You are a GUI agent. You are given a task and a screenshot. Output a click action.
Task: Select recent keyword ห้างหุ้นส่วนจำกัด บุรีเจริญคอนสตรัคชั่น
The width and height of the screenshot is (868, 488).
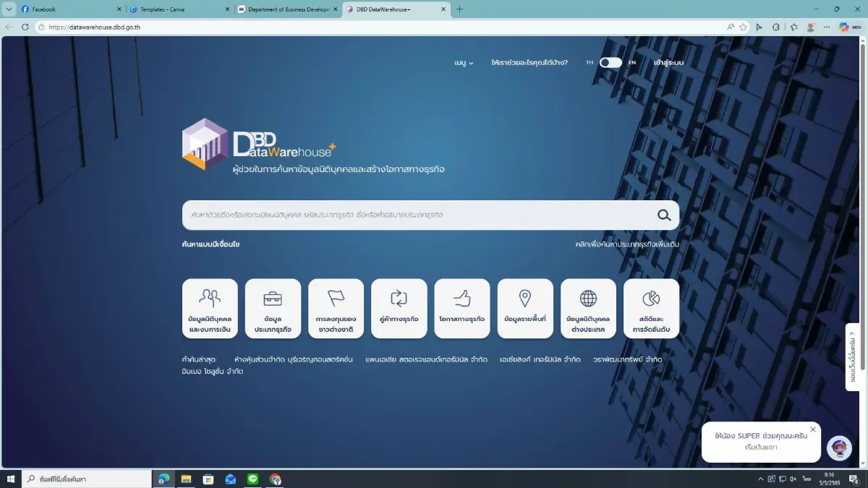coord(294,359)
